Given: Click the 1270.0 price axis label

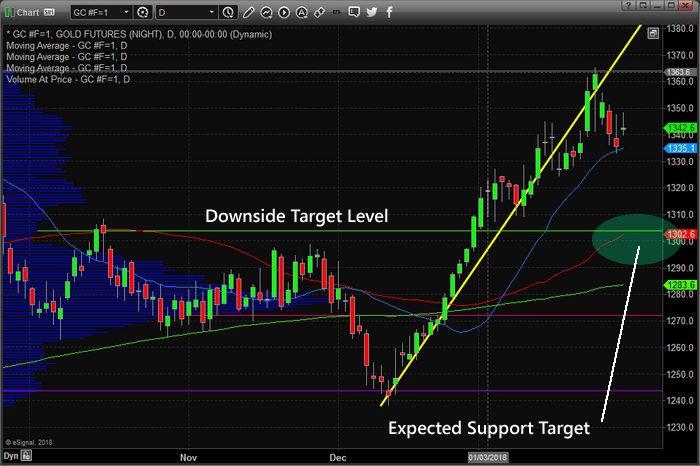Looking at the screenshot, I should point(680,321).
